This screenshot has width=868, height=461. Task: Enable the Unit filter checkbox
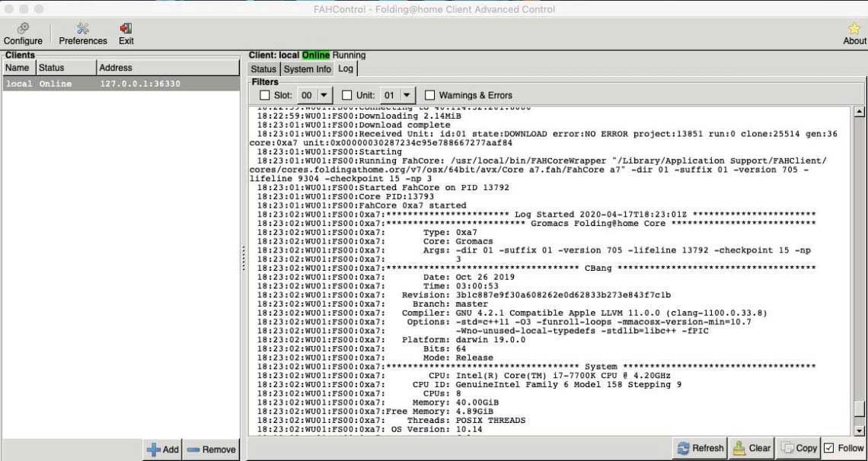coord(347,96)
